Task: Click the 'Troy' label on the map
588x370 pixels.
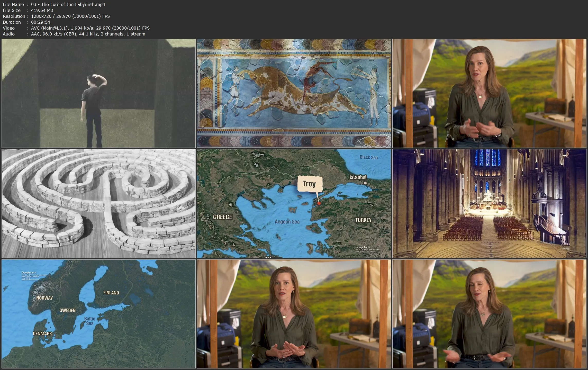Action: (309, 184)
